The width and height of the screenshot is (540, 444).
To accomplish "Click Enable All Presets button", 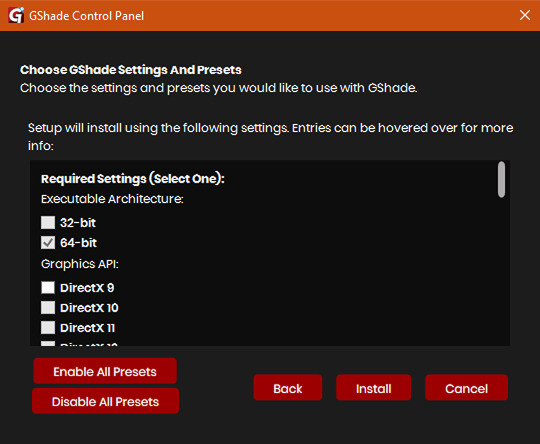I will point(105,371).
